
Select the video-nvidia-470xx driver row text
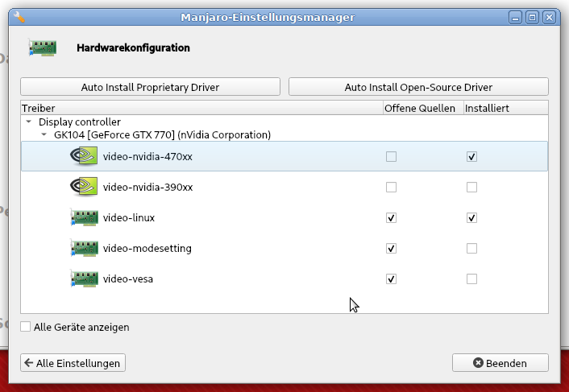click(x=147, y=156)
